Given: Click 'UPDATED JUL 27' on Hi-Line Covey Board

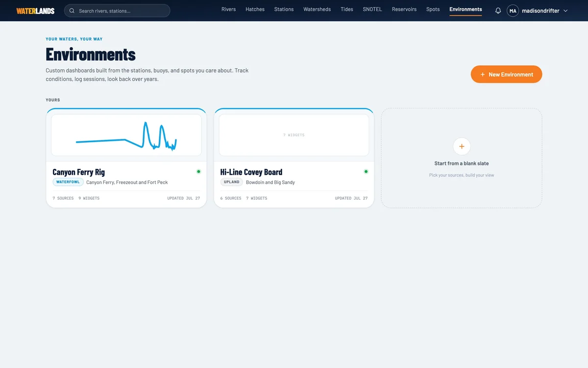Looking at the screenshot, I should [351, 198].
